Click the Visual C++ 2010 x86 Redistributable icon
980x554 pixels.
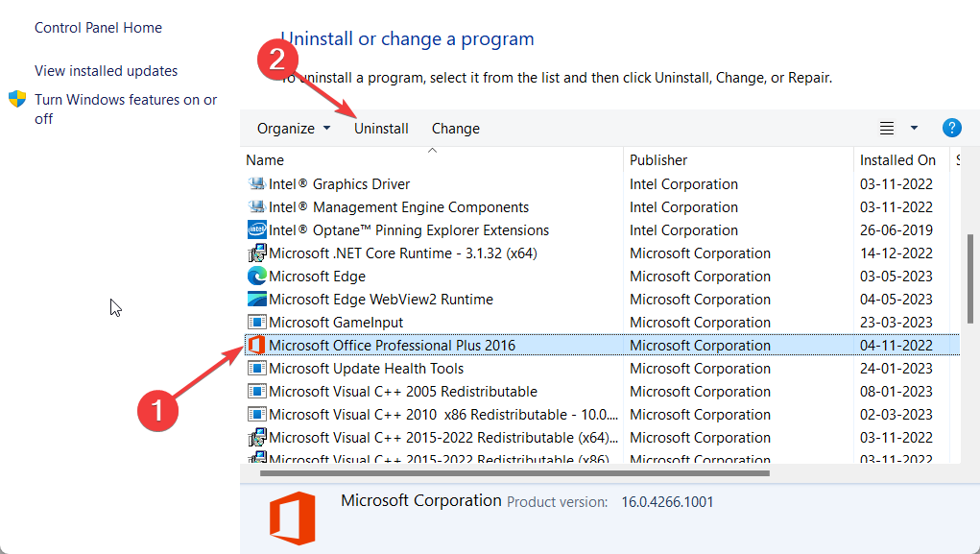point(257,415)
